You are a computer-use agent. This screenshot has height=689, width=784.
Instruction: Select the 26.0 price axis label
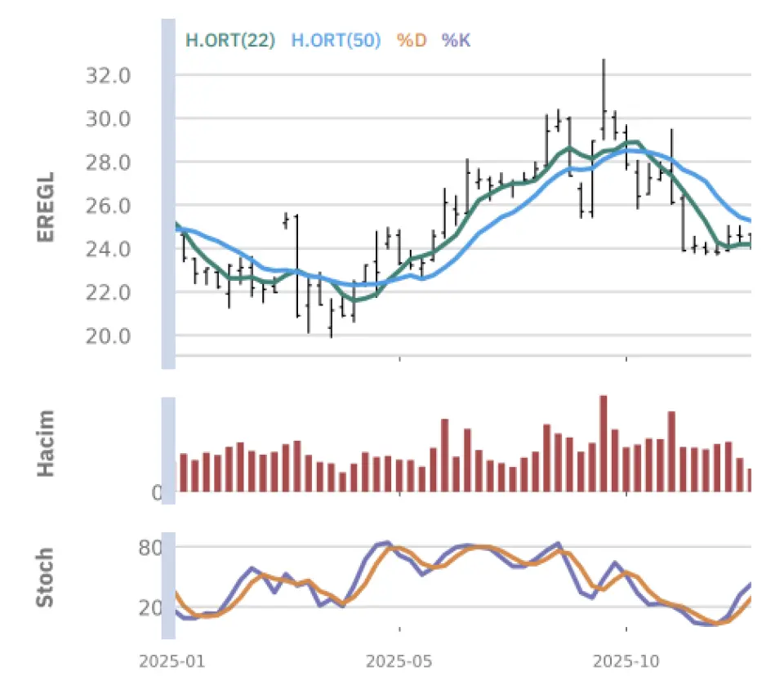coord(108,206)
